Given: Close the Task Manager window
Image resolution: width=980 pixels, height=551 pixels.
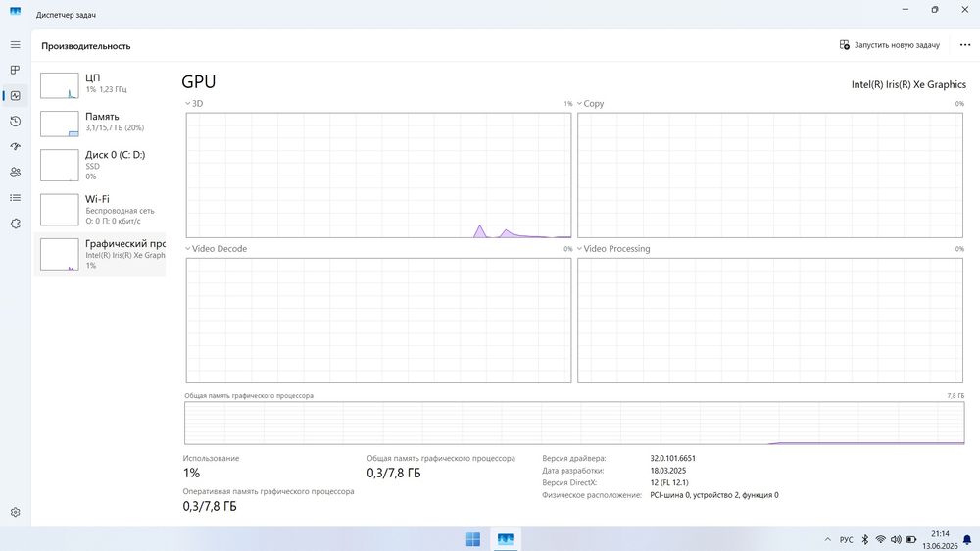Looking at the screenshot, I should pyautogui.click(x=965, y=10).
